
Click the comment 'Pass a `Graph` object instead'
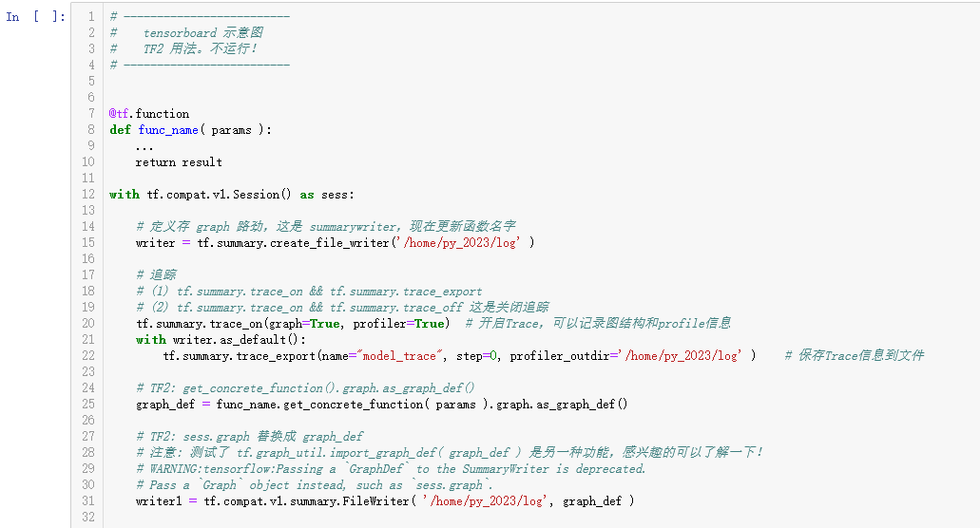click(x=315, y=485)
